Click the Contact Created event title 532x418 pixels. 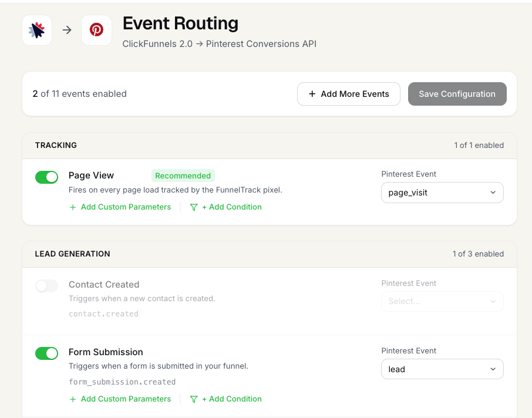point(104,285)
